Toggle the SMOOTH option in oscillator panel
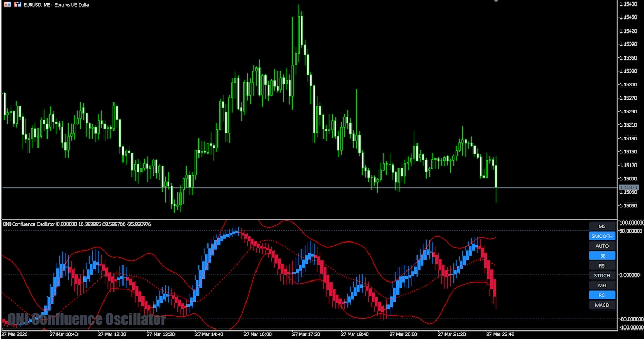The height and width of the screenshot is (339, 644). pyautogui.click(x=602, y=236)
